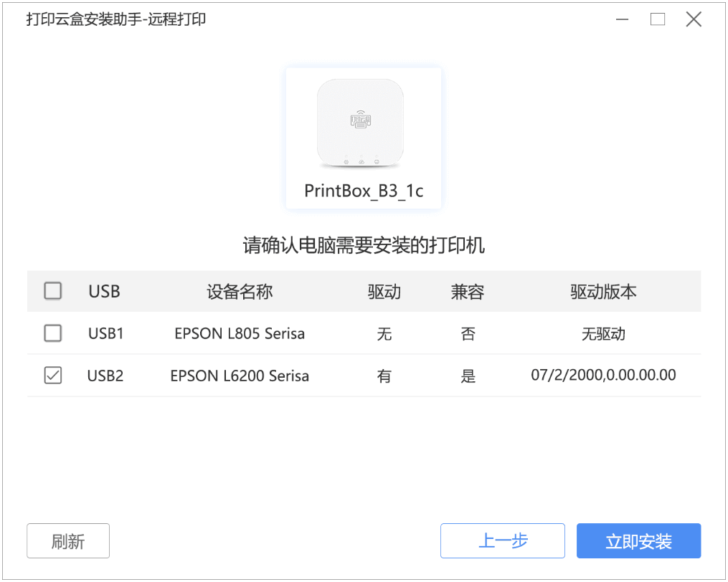The image size is (728, 582).
Task: Toggle the select-all checkbox in table header
Action: pyautogui.click(x=53, y=291)
